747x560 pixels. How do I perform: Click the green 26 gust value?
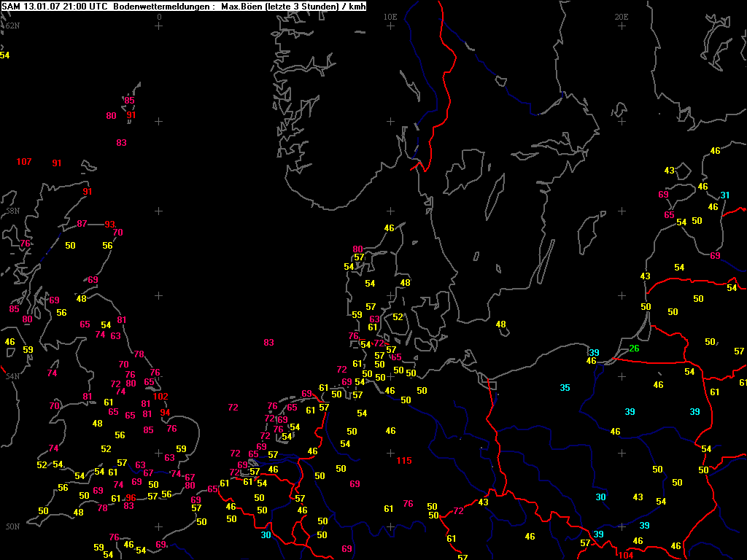(634, 349)
